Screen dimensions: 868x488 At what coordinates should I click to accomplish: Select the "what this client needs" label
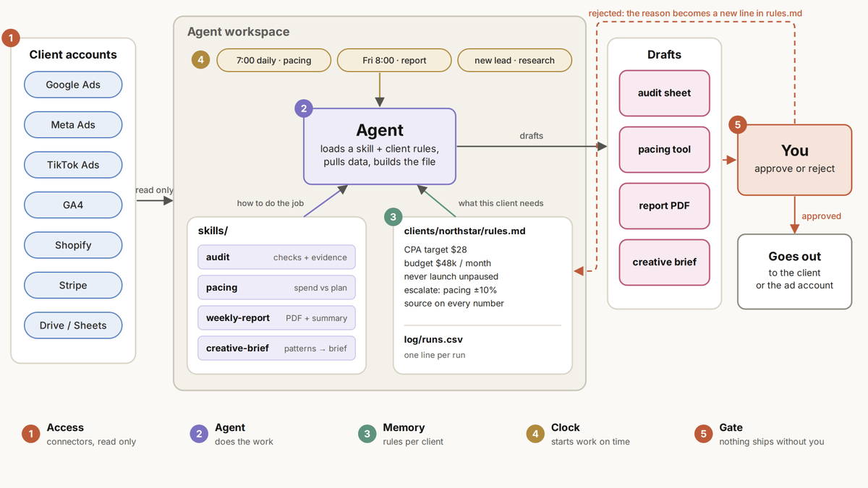(x=501, y=203)
